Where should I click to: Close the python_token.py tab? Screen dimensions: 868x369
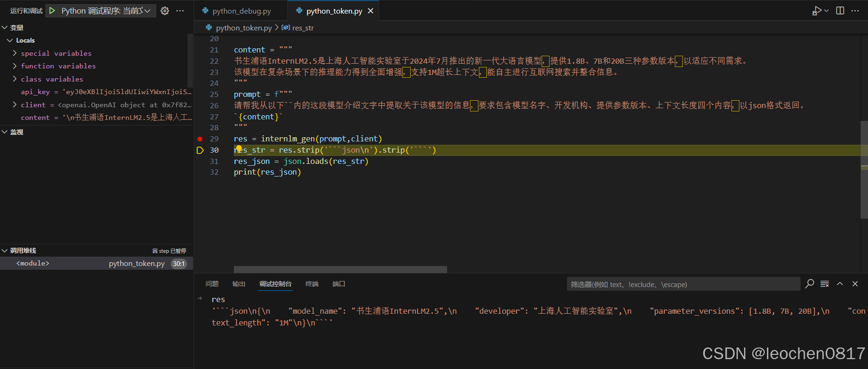(x=370, y=11)
